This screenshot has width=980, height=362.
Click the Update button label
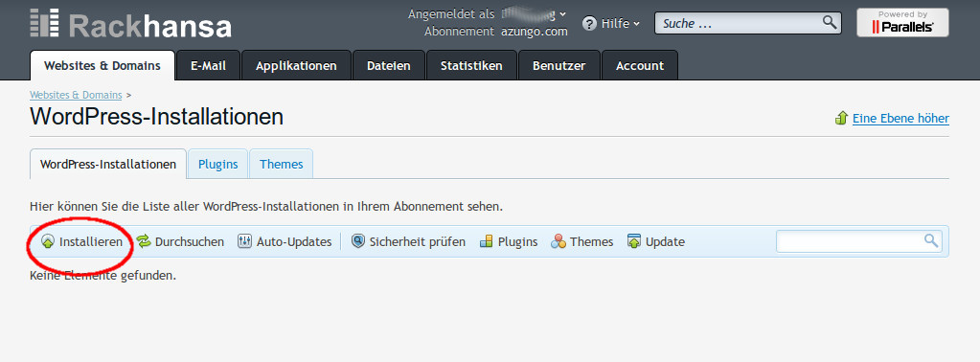(665, 241)
